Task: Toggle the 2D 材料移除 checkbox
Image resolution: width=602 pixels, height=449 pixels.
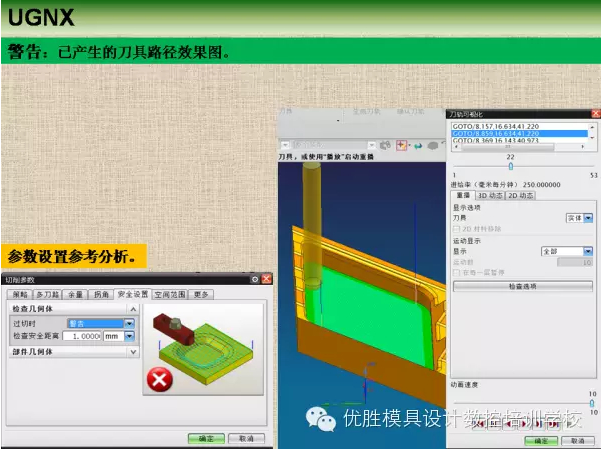Action: click(x=456, y=229)
